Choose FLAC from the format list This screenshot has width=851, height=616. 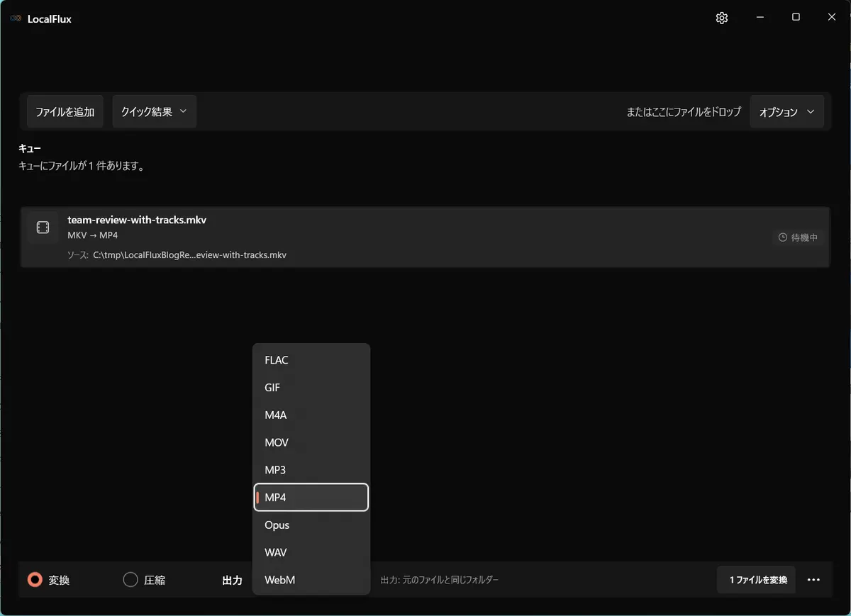coord(311,360)
